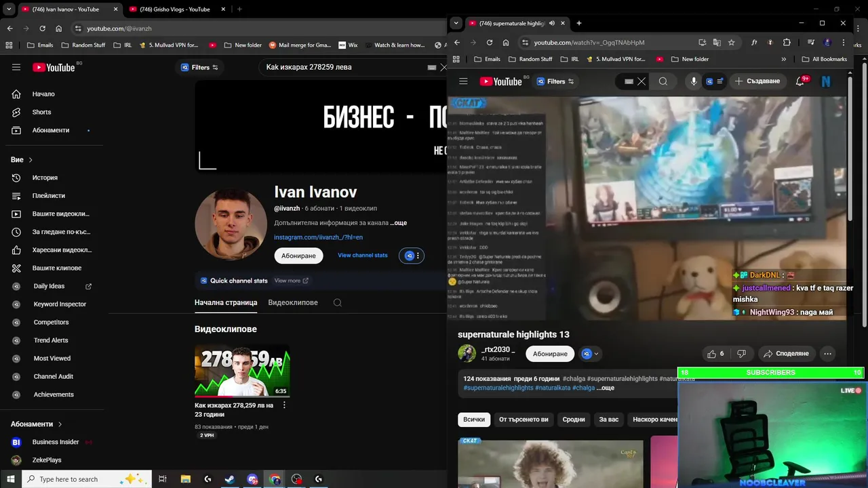
Task: Click Споделяне share button
Action: click(785, 354)
